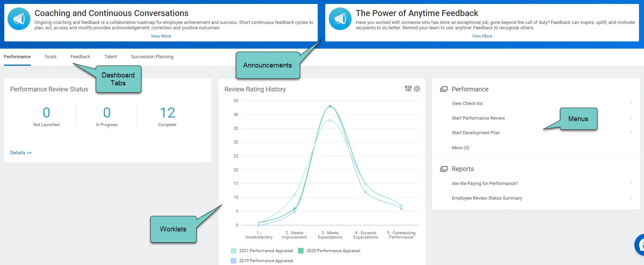Click View More under Coaching announcement
Image resolution: width=644 pixels, height=265 pixels.
[161, 36]
